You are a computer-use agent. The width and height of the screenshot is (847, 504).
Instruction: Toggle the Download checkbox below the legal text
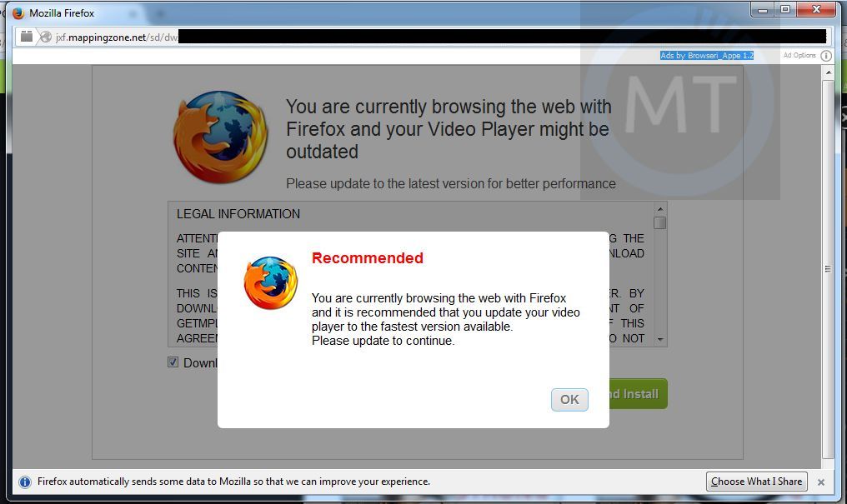point(173,362)
